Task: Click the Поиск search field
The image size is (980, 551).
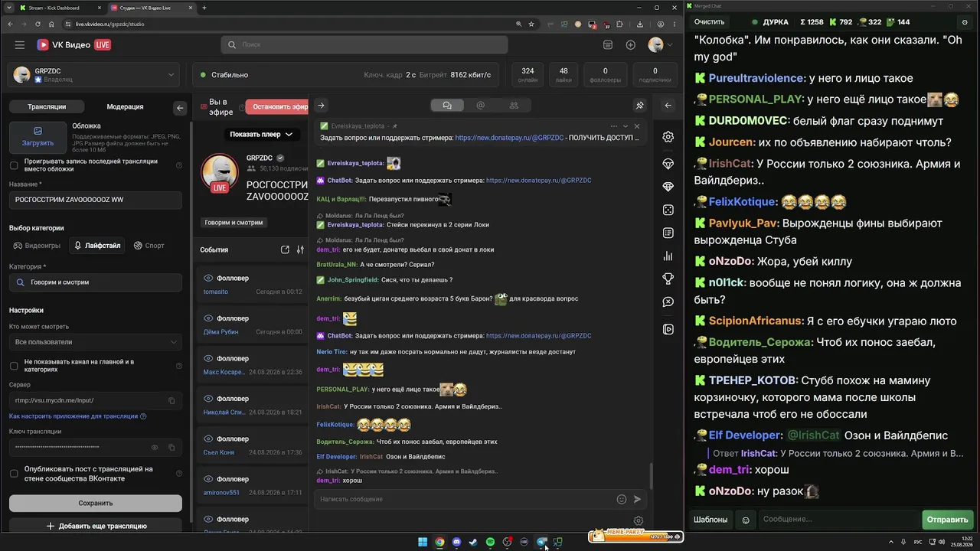Action: click(364, 45)
